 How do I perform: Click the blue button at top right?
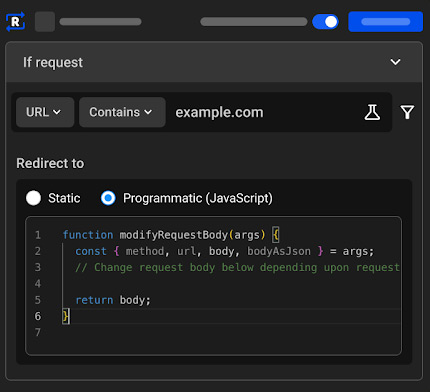(385, 22)
